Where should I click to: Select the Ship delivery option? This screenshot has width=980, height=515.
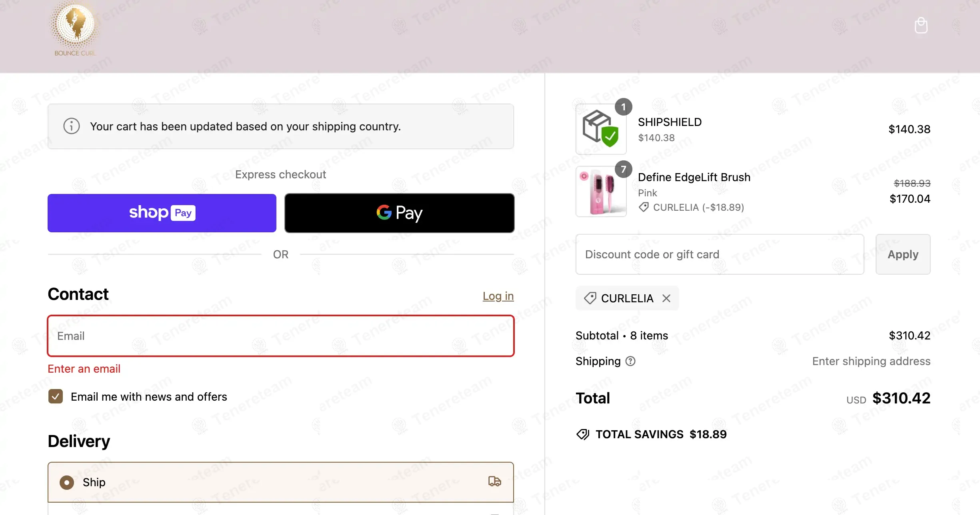coord(67,482)
